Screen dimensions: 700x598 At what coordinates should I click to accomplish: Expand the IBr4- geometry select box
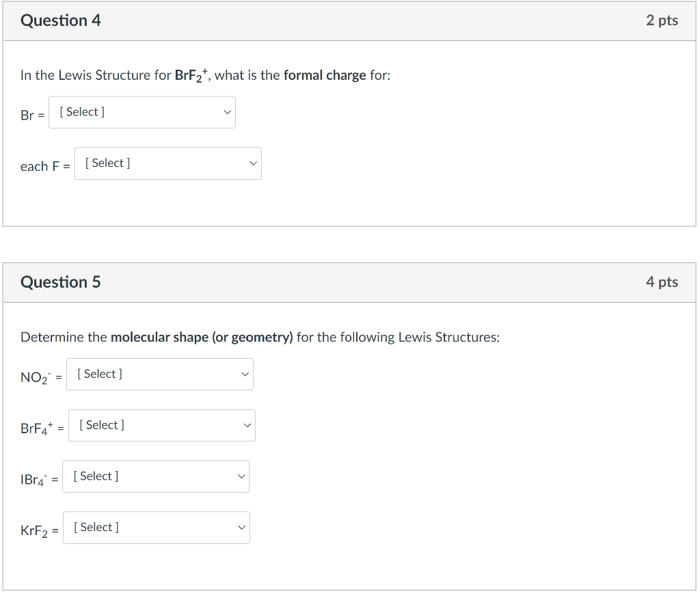tap(155, 476)
